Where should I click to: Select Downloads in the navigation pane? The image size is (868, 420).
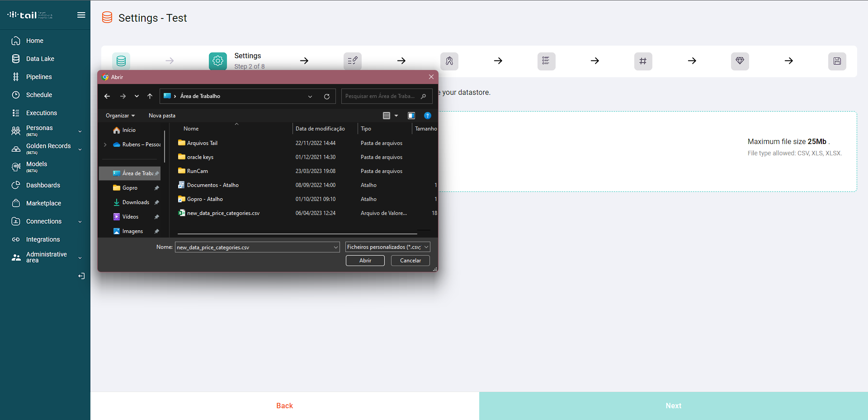pyautogui.click(x=136, y=202)
